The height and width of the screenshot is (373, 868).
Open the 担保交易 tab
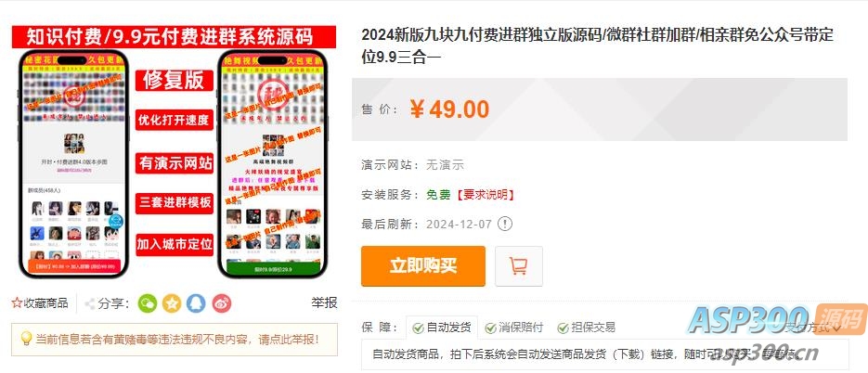click(x=586, y=328)
